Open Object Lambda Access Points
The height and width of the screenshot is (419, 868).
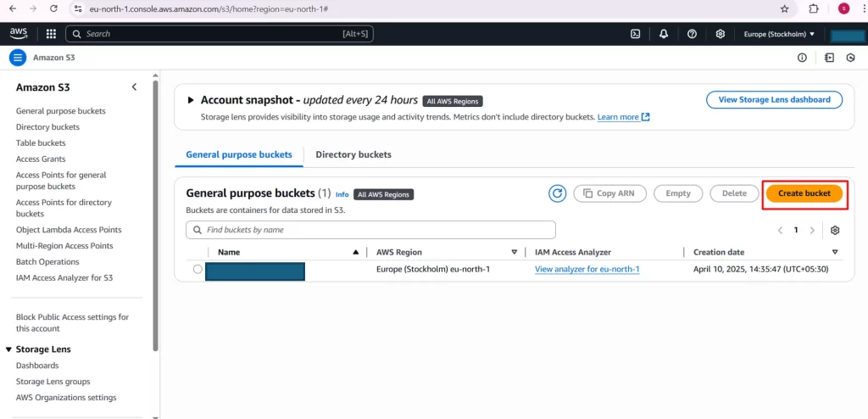tap(69, 230)
